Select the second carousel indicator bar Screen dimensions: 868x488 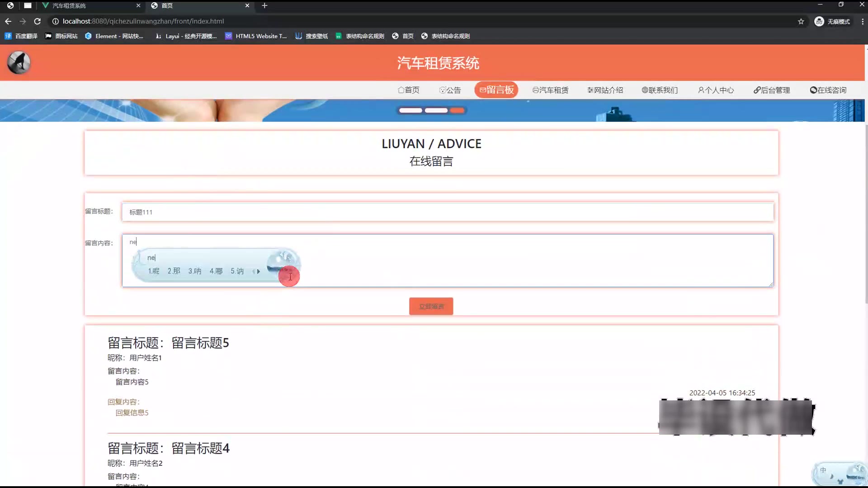(x=436, y=111)
